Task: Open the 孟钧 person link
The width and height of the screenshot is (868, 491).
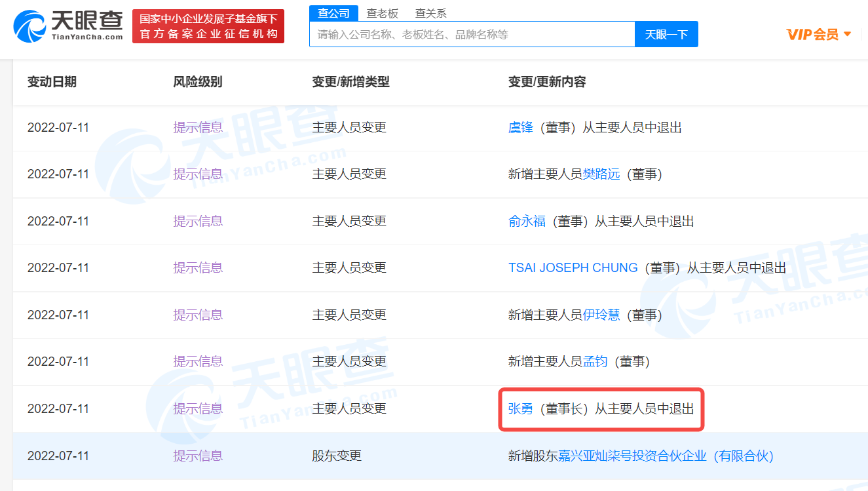Action: [595, 362]
